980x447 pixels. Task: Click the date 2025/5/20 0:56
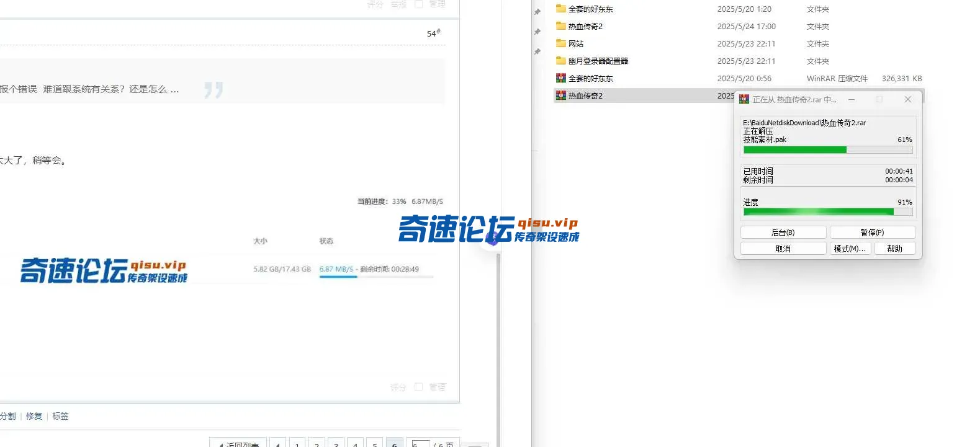pyautogui.click(x=744, y=78)
